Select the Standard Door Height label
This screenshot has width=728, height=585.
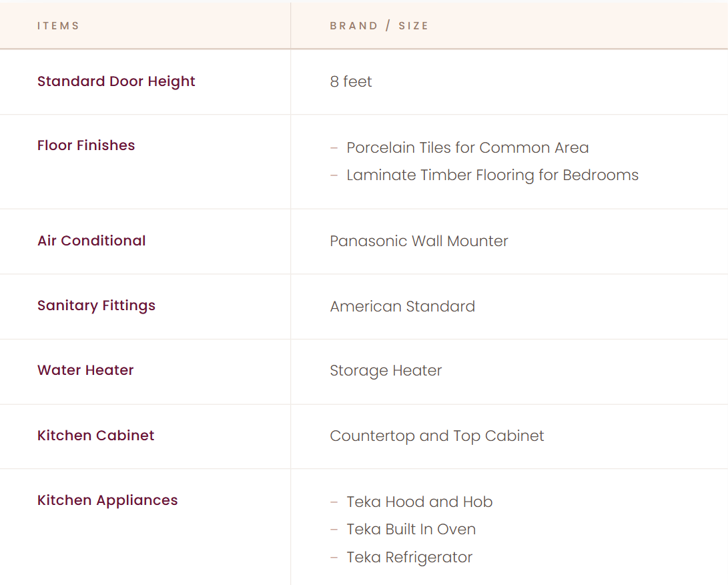pyautogui.click(x=116, y=81)
